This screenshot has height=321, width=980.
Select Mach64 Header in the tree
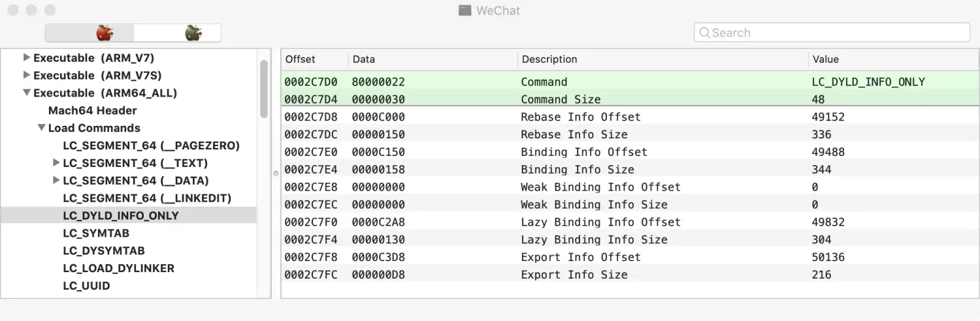pos(92,111)
